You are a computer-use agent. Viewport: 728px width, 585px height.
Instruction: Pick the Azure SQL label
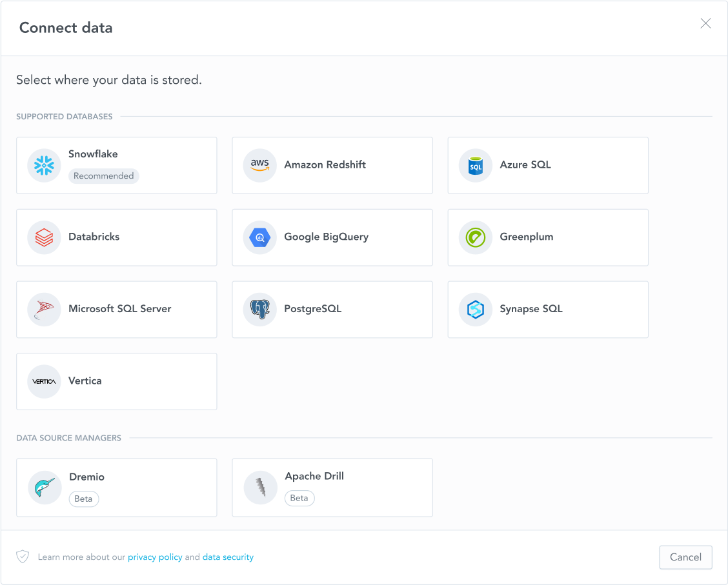click(525, 164)
